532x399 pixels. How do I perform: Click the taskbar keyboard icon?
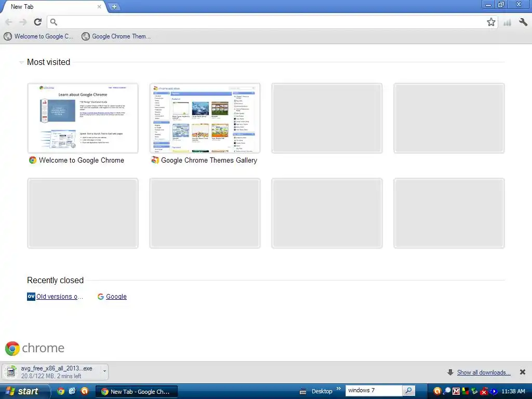point(303,392)
